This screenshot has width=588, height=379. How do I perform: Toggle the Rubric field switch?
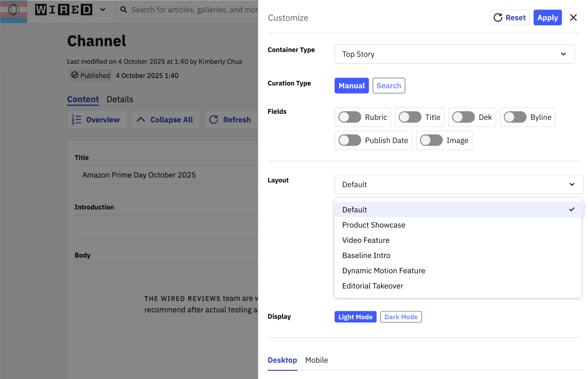350,117
